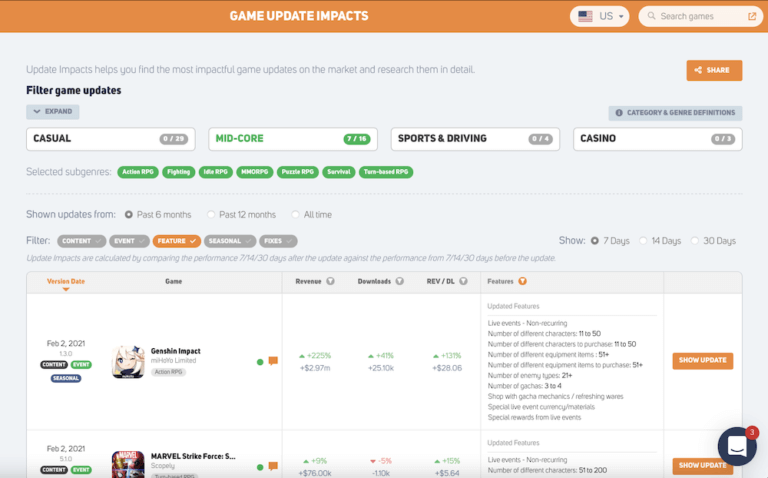Open the chat support widget
This screenshot has height=478, width=768.
tap(737, 446)
